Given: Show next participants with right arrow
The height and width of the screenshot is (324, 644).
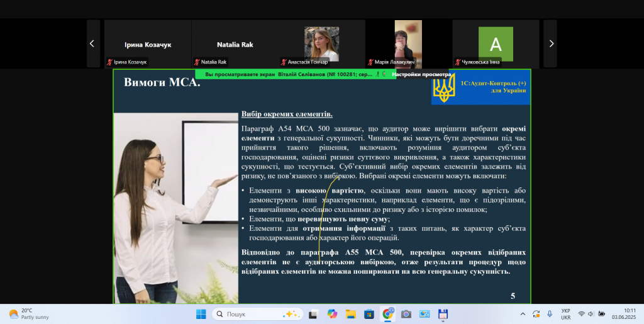Looking at the screenshot, I should 550,43.
